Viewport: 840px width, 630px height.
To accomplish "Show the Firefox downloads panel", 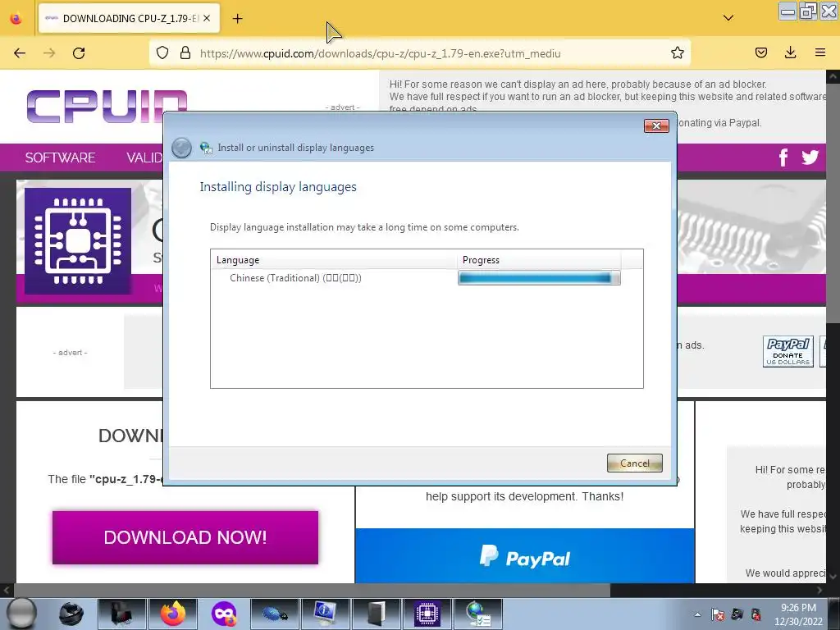I will (790, 52).
